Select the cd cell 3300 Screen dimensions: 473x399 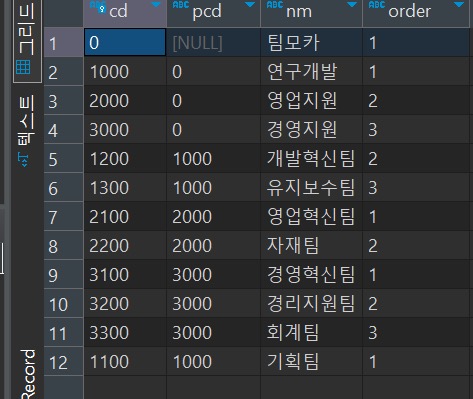pyautogui.click(x=125, y=332)
